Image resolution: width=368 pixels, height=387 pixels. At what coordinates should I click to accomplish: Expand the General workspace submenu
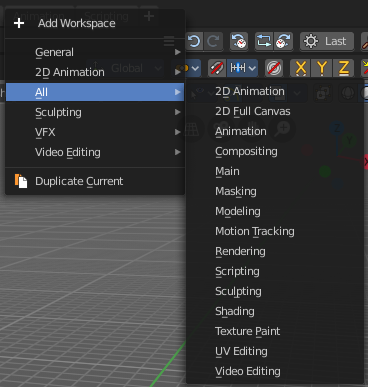click(95, 52)
